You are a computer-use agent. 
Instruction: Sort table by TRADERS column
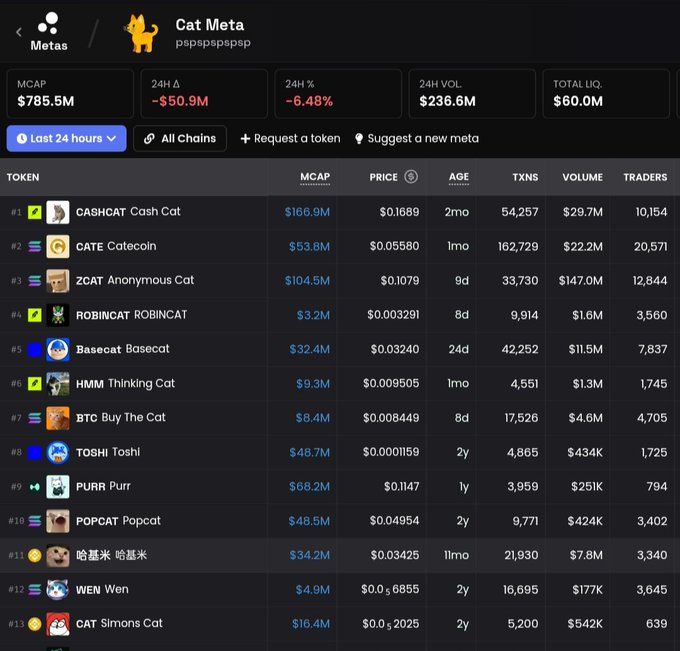(x=645, y=177)
